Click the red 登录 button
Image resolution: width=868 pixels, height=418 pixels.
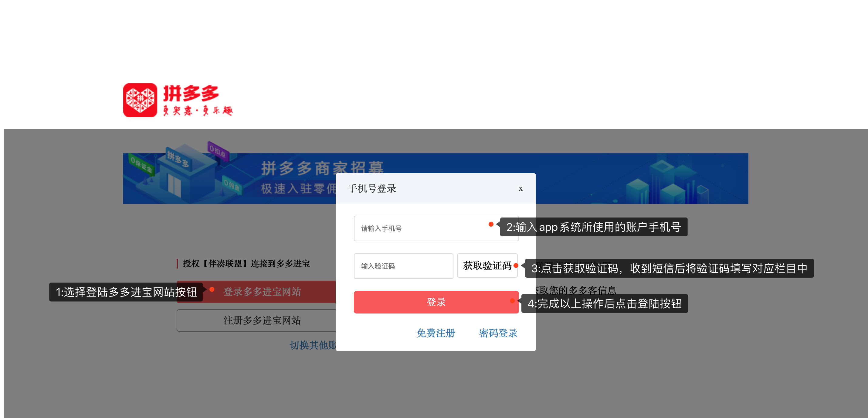(436, 302)
